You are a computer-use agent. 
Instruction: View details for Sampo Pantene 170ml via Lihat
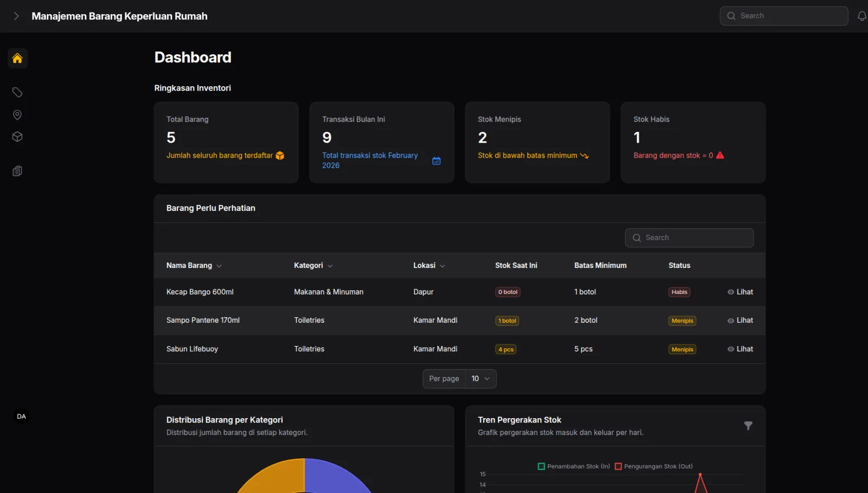pos(740,321)
